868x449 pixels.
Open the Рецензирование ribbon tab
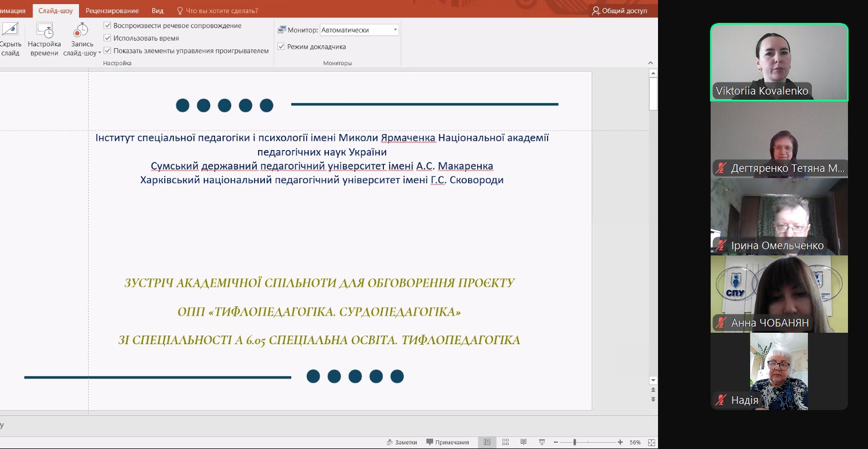(x=112, y=11)
